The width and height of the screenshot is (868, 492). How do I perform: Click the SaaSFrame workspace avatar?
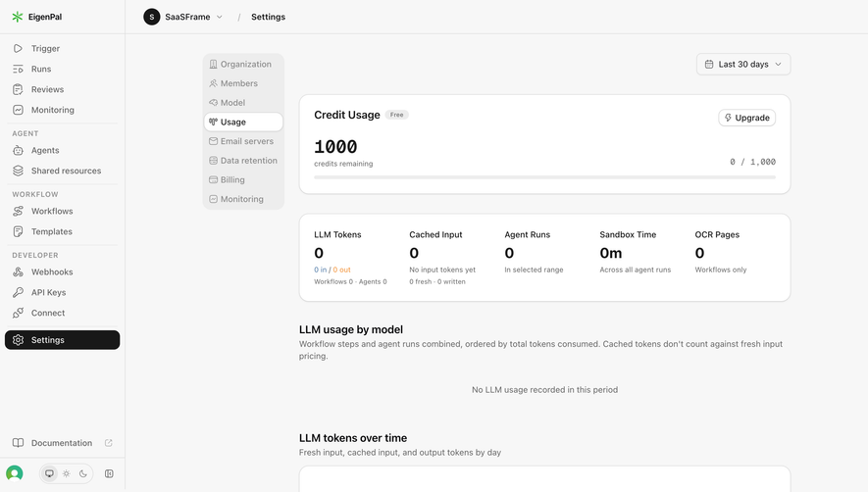[152, 17]
